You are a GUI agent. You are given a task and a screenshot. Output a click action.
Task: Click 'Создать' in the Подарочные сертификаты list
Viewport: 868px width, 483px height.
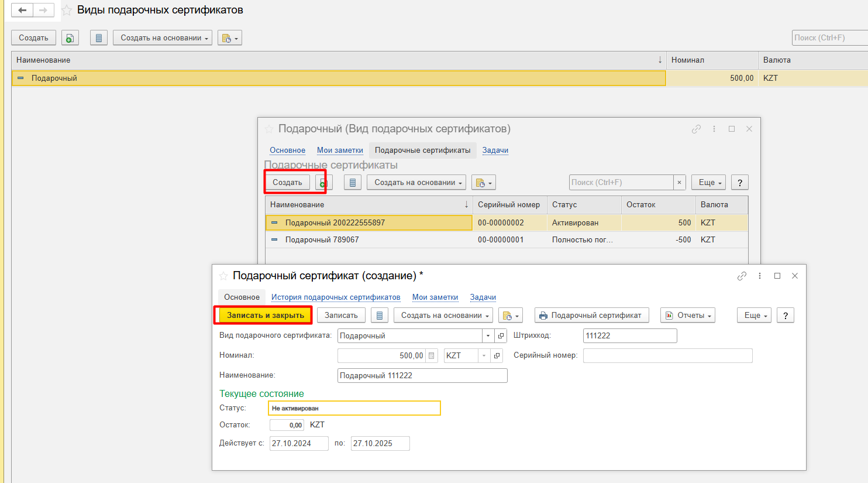pos(287,183)
